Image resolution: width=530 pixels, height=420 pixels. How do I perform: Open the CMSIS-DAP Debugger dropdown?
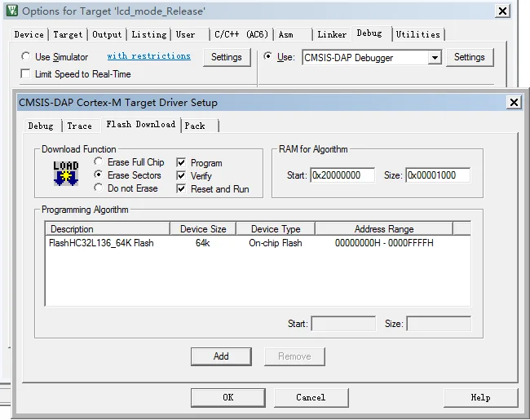click(435, 57)
